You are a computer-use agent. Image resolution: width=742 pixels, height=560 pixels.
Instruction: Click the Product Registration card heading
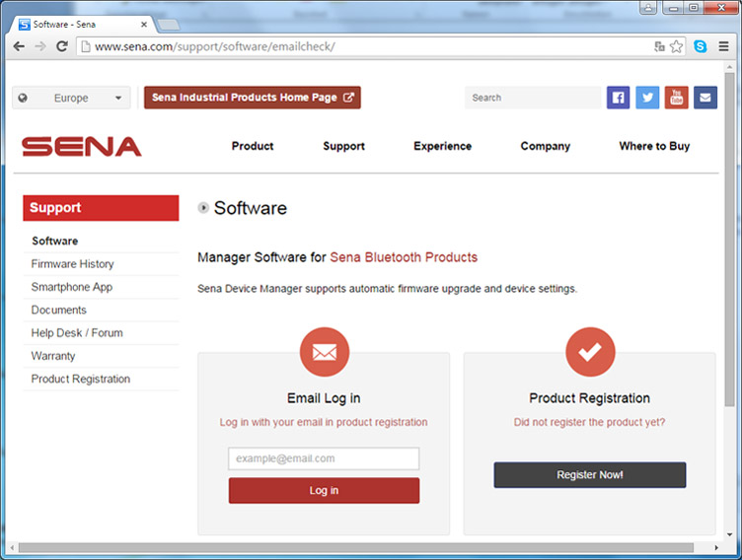pyautogui.click(x=590, y=398)
